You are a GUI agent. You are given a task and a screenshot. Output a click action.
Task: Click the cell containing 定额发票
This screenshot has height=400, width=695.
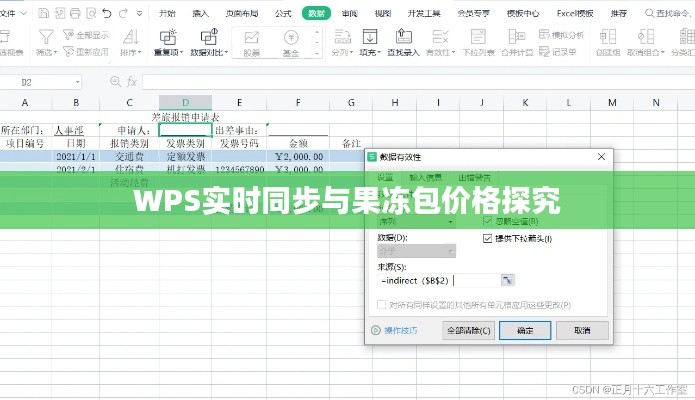(x=185, y=157)
